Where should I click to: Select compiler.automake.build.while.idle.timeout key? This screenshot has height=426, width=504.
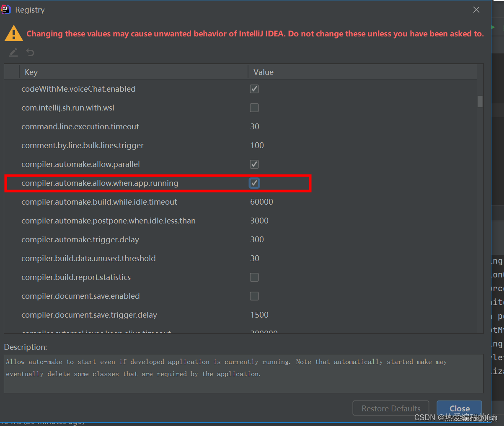[99, 202]
